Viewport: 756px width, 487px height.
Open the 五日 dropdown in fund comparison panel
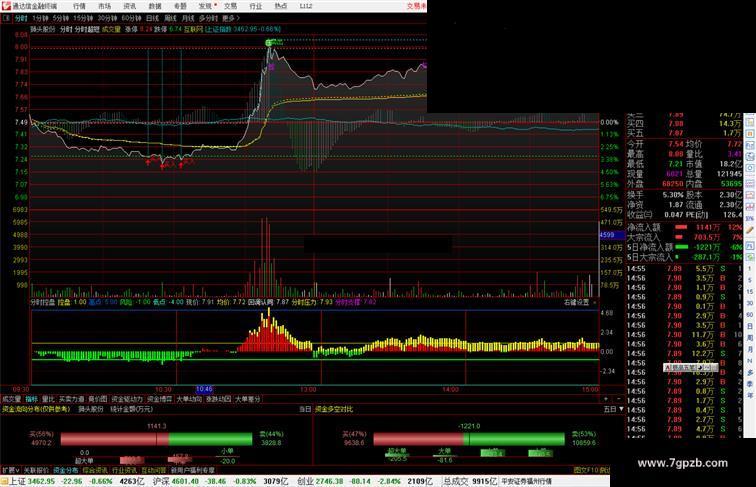tap(613, 409)
